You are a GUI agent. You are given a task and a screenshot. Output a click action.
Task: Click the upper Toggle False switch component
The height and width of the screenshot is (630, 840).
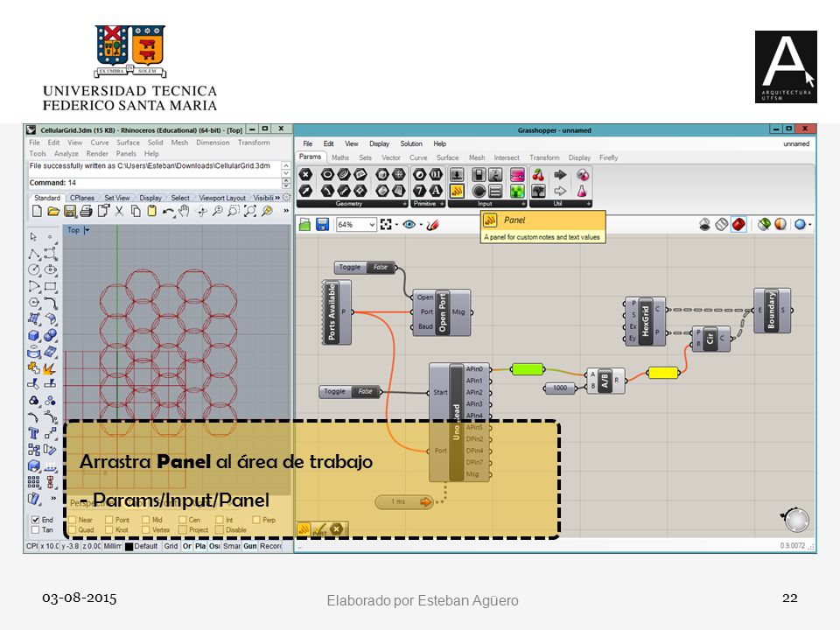point(365,267)
